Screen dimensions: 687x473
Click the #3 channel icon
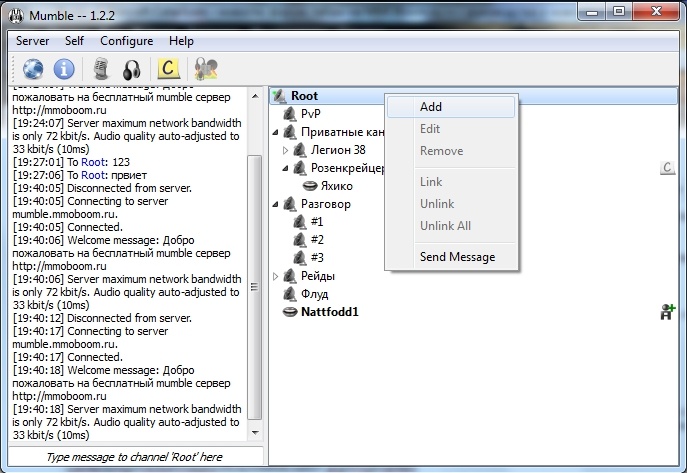coord(299,258)
